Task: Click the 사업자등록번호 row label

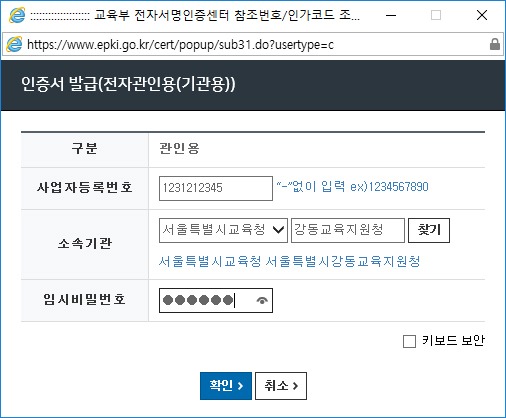Action: click(85, 187)
